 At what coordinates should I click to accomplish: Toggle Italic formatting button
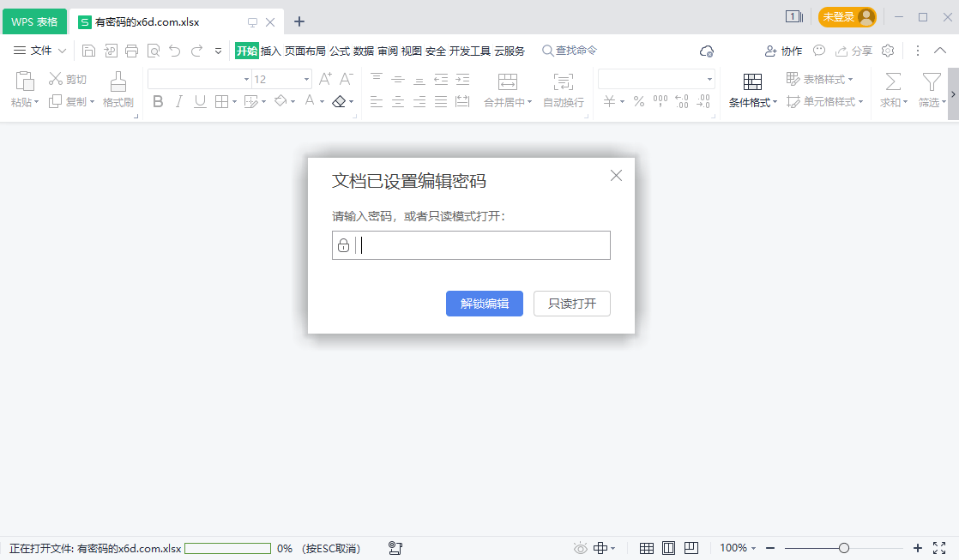pos(178,102)
